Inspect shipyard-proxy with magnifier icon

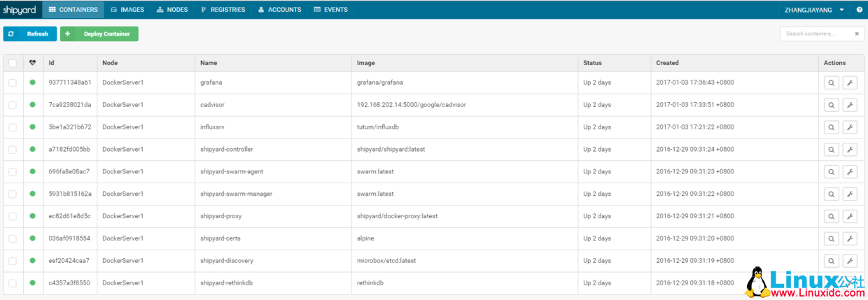tap(831, 217)
